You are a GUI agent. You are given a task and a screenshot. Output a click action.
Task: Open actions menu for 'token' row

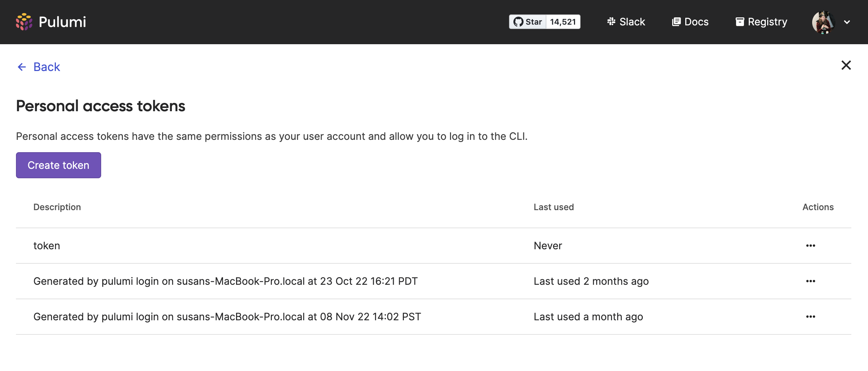810,246
